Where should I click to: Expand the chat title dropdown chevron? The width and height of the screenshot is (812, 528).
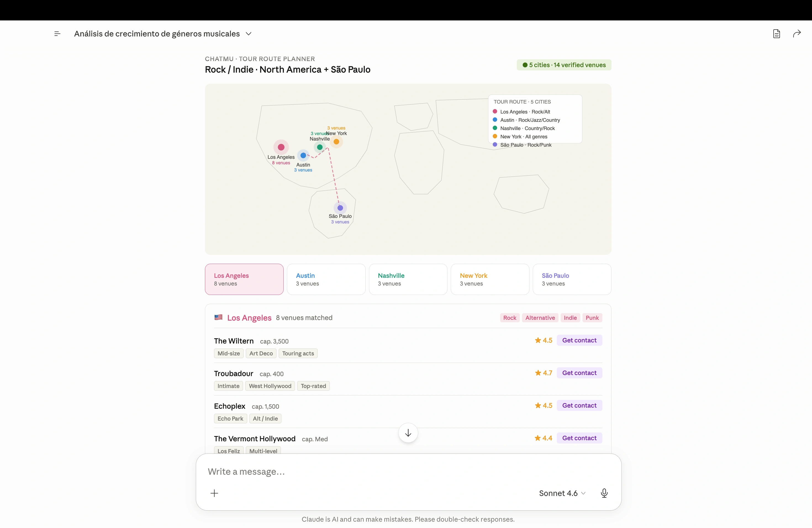[x=249, y=34]
